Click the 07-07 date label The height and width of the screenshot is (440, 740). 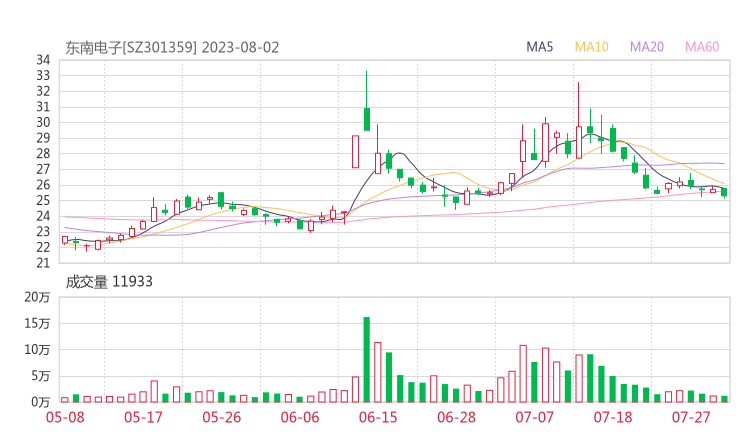coord(534,417)
